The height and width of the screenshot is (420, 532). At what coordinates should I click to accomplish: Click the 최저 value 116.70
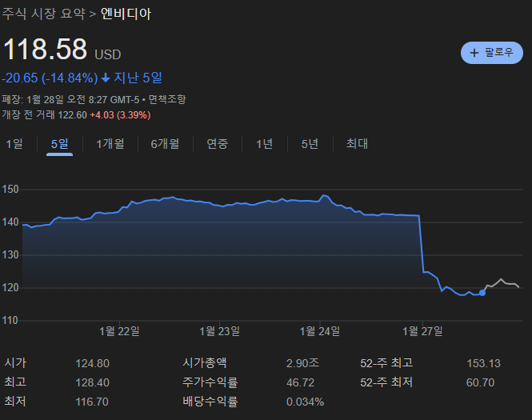point(92,402)
